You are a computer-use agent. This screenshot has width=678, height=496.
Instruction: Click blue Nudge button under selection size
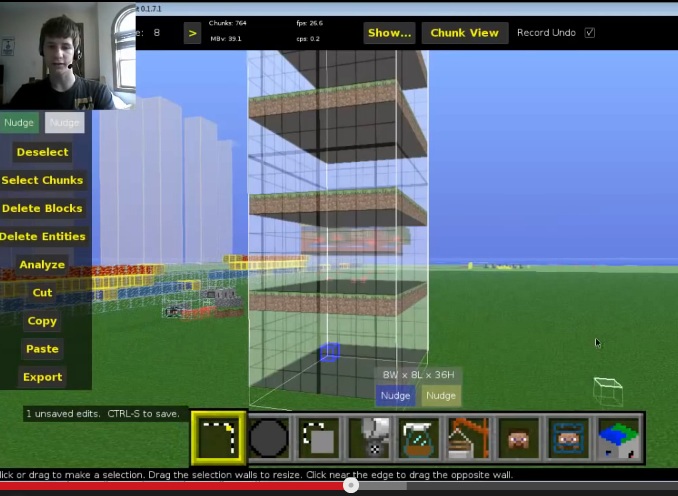[395, 396]
